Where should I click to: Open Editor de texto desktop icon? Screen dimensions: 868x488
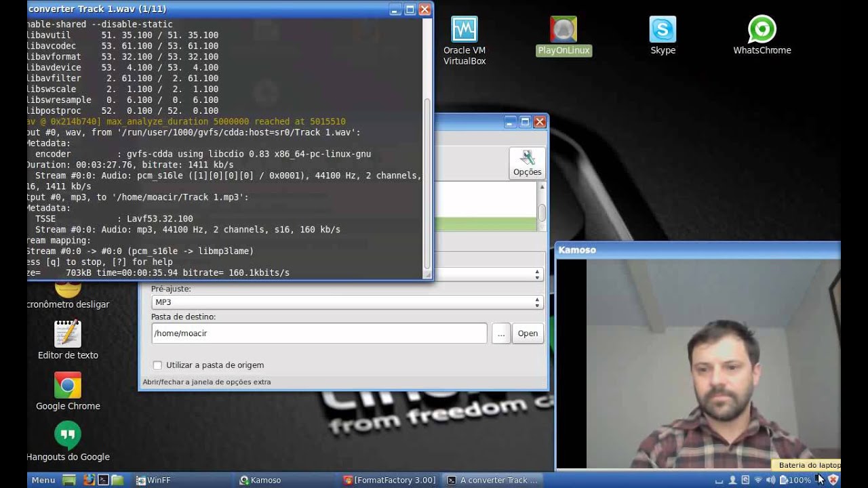68,340
